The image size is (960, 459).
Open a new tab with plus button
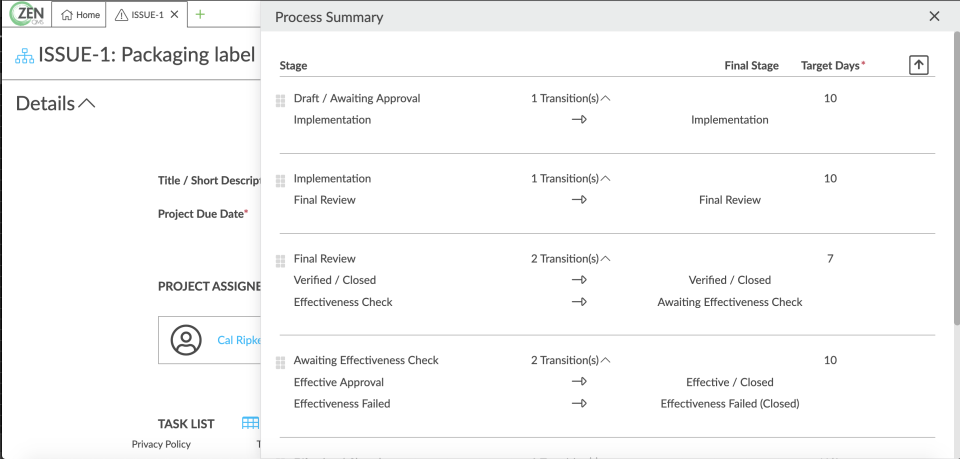pos(200,15)
